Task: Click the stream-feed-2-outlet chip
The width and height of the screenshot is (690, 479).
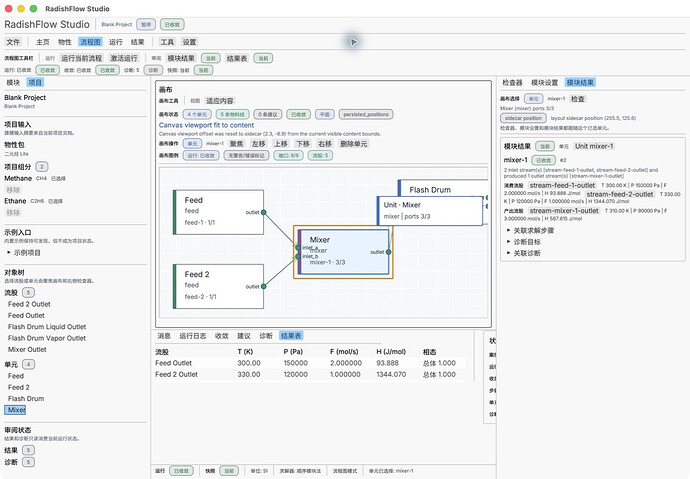Action: pos(620,194)
